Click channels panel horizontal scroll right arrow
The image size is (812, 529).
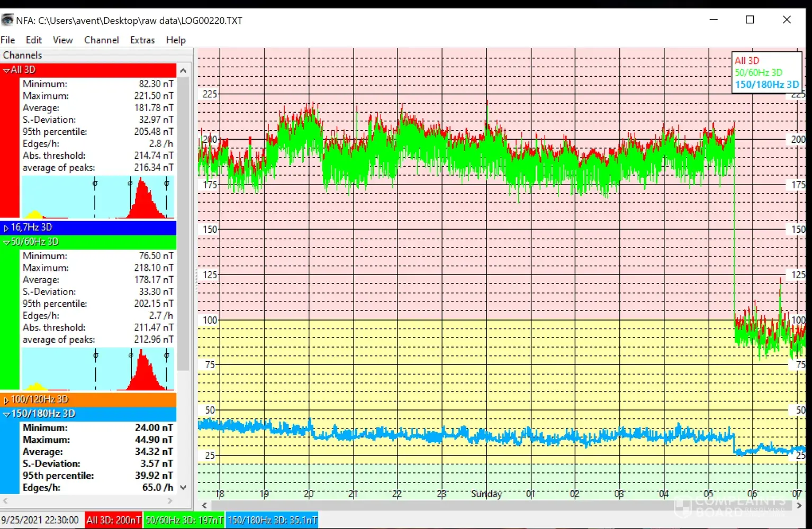170,500
